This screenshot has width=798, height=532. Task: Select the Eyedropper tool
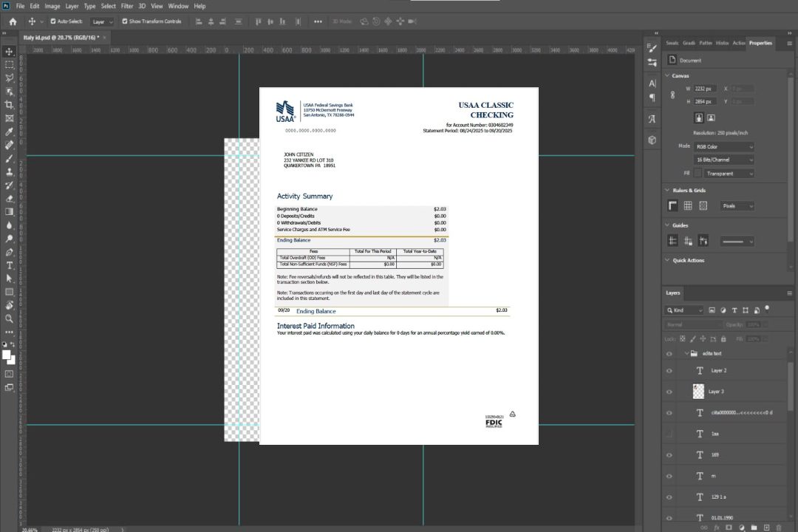[9, 132]
